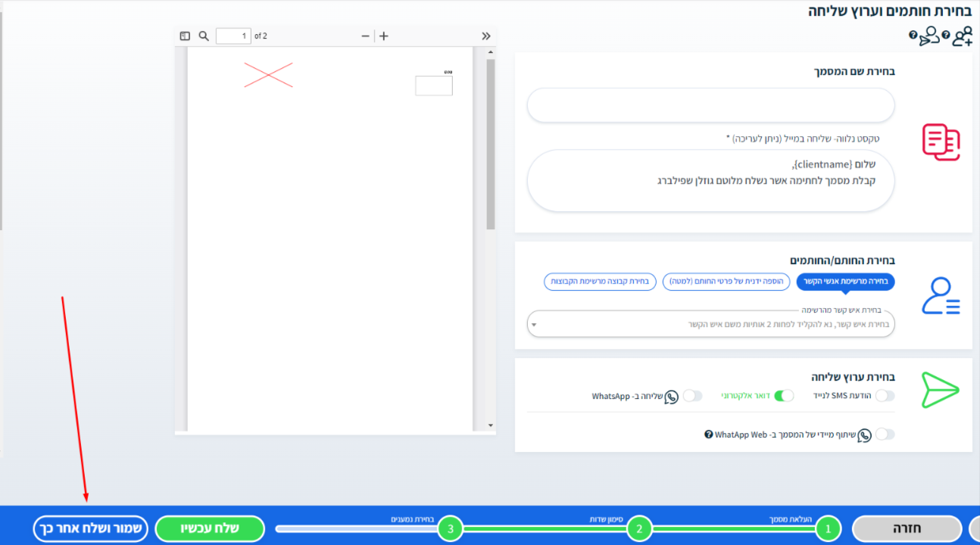Select the choose group from lists tab
The height and width of the screenshot is (545, 980).
[598, 282]
